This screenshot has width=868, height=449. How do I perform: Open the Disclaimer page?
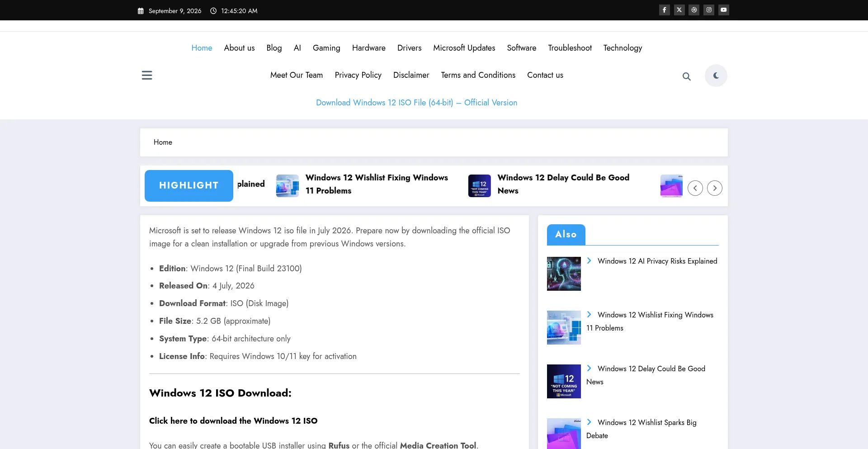(x=411, y=75)
